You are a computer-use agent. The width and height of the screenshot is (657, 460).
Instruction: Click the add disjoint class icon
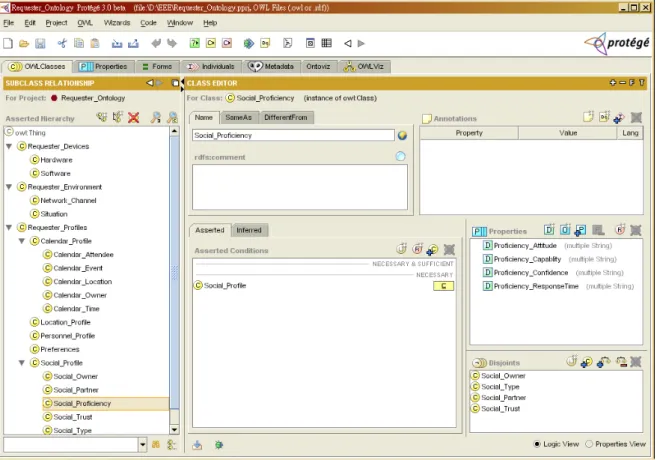(587, 362)
